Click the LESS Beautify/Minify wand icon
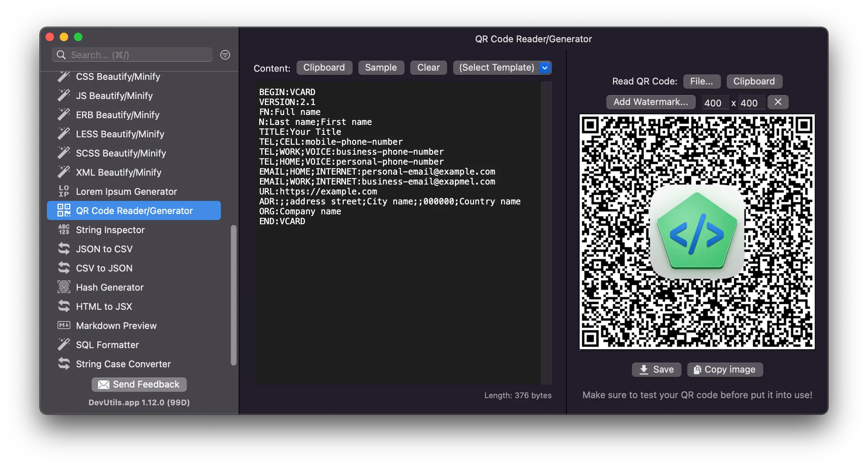This screenshot has width=868, height=467. (x=64, y=134)
